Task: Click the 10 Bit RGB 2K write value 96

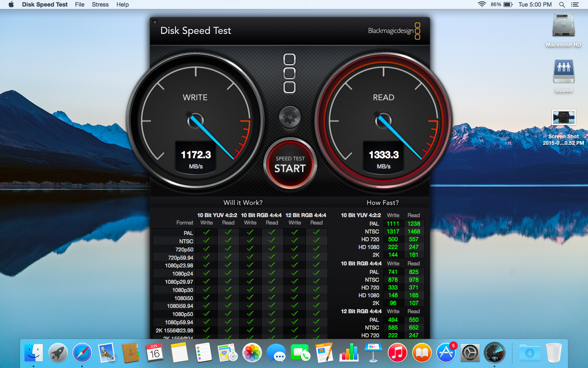Action: coord(393,303)
